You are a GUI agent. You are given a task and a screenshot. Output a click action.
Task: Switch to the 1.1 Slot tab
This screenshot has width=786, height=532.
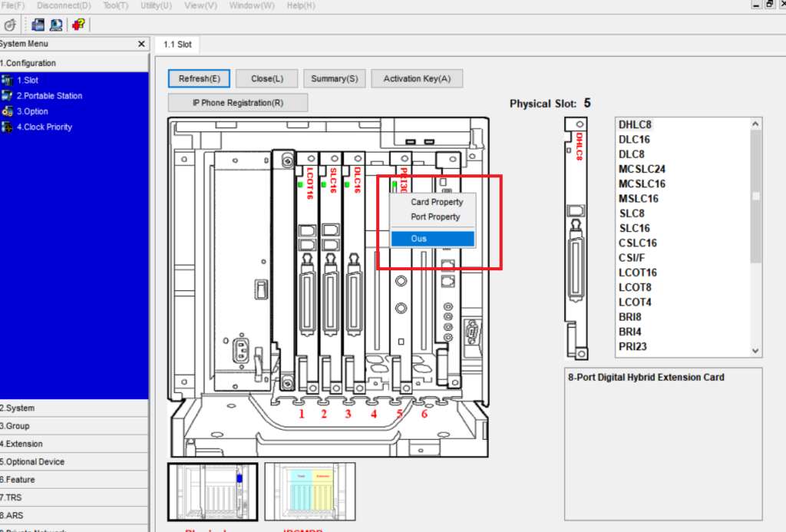pyautogui.click(x=176, y=45)
